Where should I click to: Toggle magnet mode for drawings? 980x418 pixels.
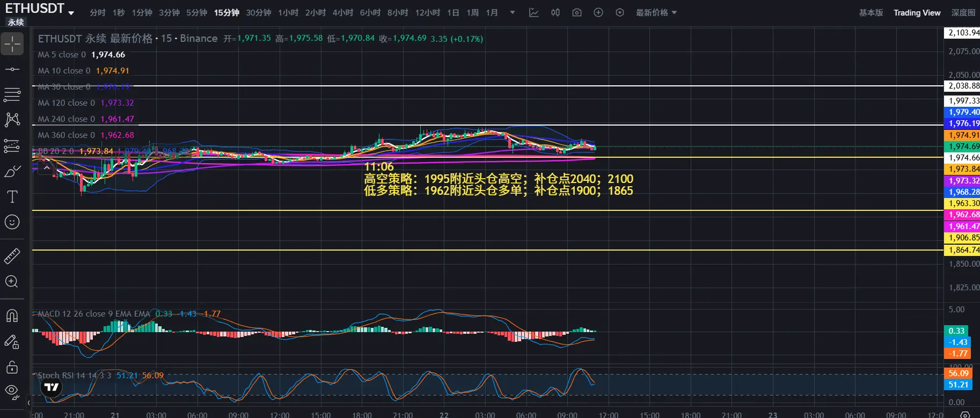[x=12, y=316]
